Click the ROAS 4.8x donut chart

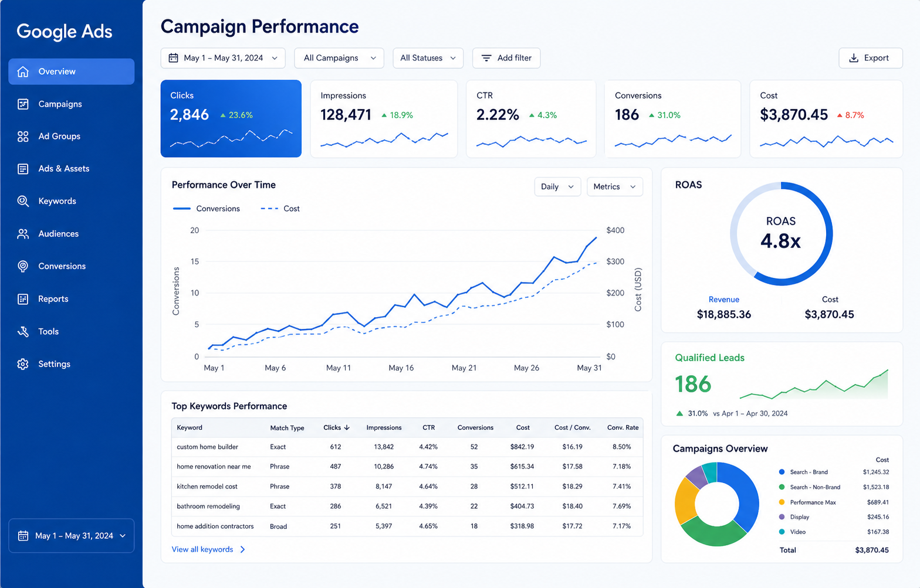click(x=782, y=234)
